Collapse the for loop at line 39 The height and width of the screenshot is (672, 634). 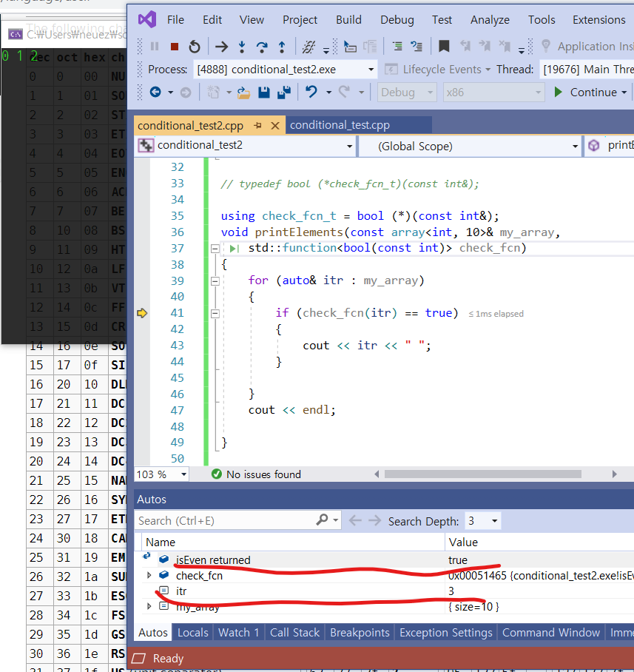coord(215,281)
